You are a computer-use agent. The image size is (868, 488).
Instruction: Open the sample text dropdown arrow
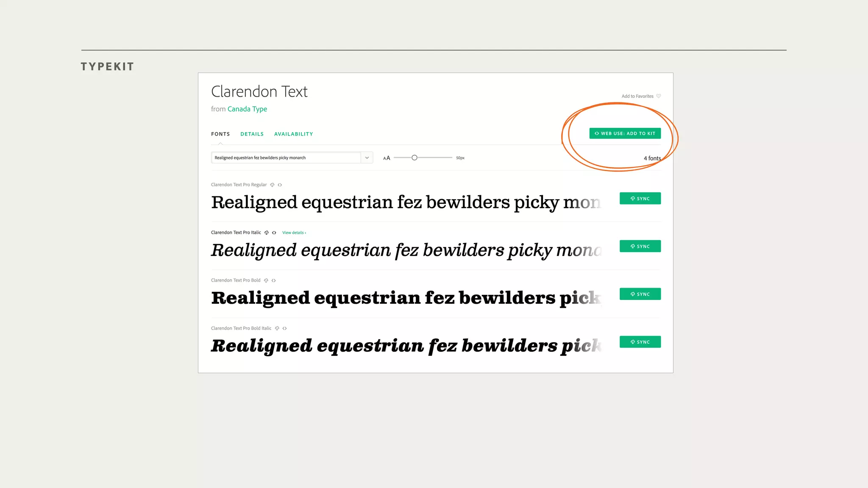(367, 158)
